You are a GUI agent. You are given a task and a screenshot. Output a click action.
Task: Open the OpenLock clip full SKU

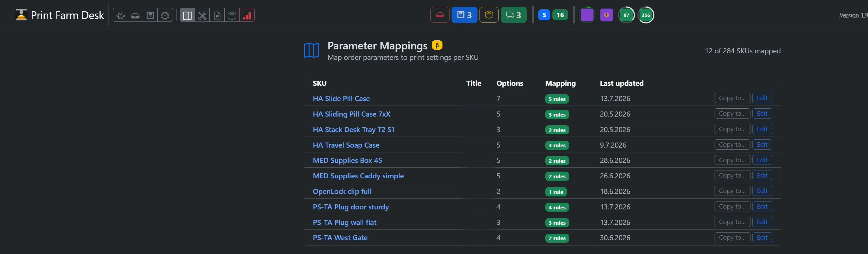[342, 191]
